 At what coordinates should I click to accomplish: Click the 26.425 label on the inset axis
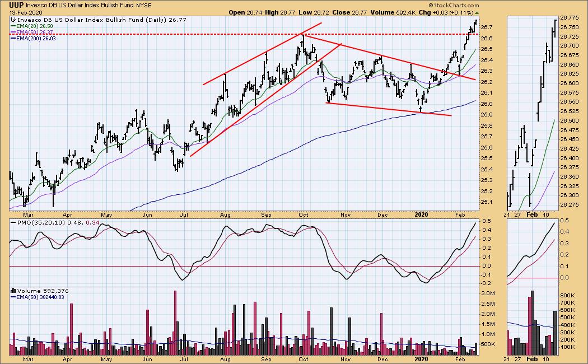(x=569, y=149)
